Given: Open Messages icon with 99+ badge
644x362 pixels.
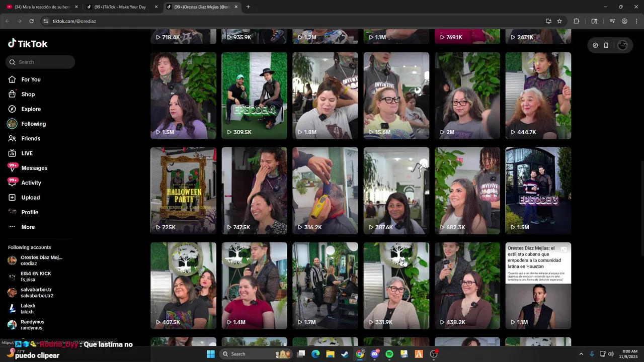Looking at the screenshot, I should tap(13, 167).
